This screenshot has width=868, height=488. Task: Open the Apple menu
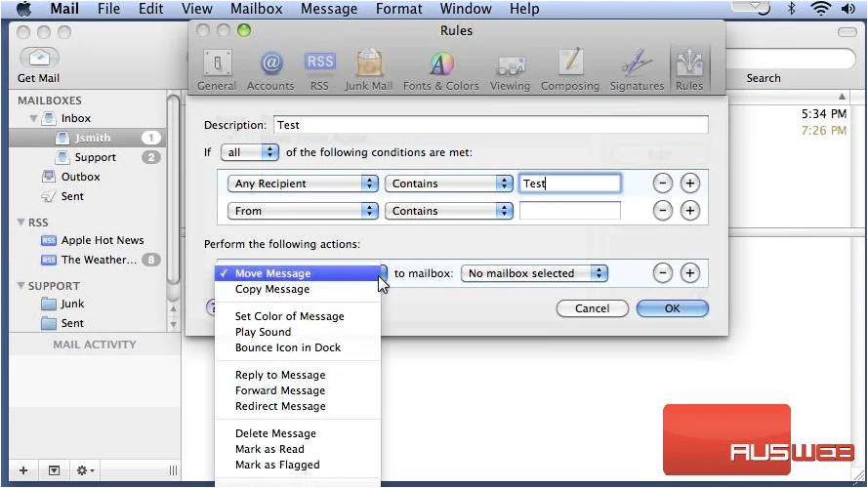pyautogui.click(x=23, y=9)
